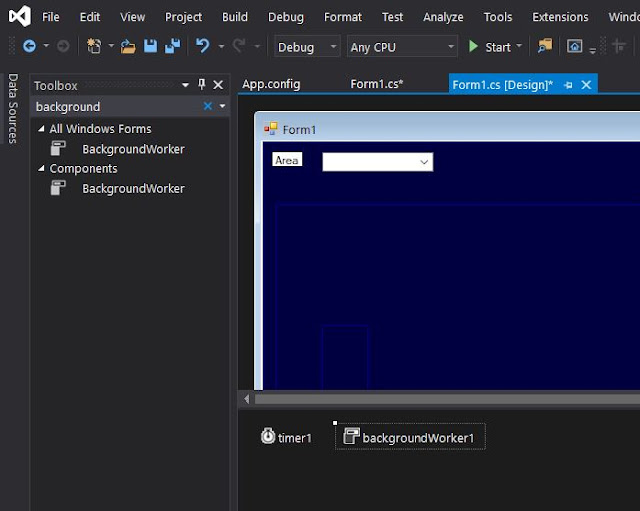Undo the last action
Screen dimensions: 640x511
click(202, 46)
